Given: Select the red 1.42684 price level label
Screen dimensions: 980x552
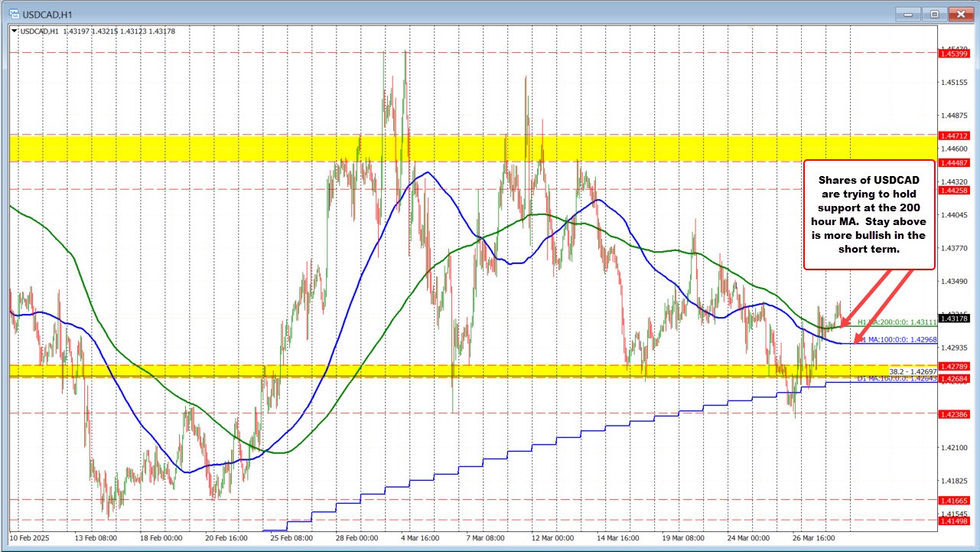Looking at the screenshot, I should pos(954,378).
